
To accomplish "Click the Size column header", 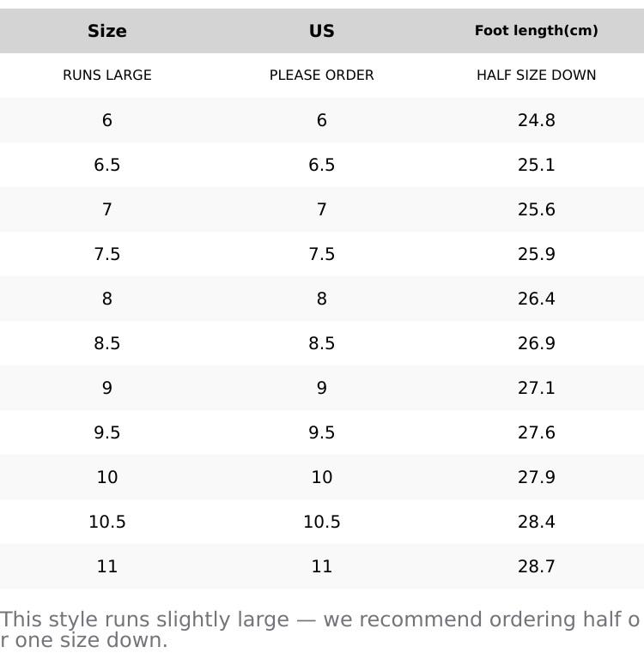I will click(x=107, y=31).
